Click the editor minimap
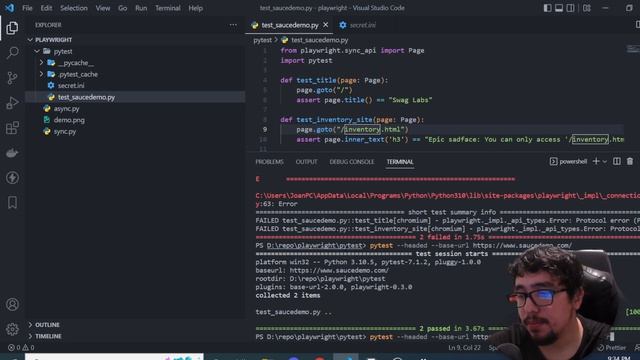640x360 pixels. (x=633, y=50)
